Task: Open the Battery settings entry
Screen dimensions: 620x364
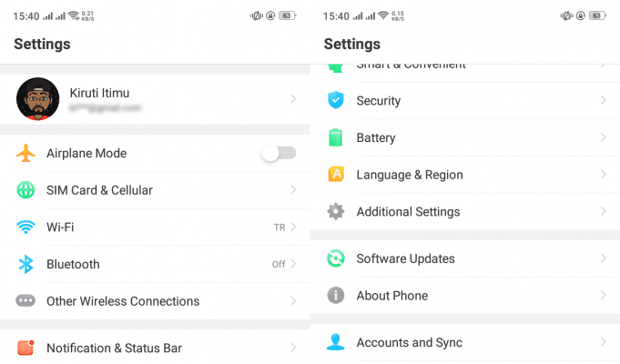Action: (465, 137)
